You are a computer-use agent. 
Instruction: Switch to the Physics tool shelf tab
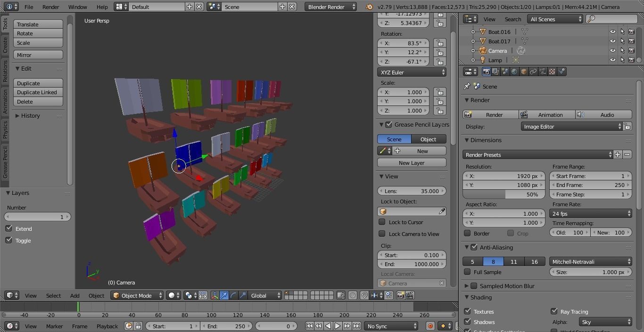pyautogui.click(x=5, y=130)
